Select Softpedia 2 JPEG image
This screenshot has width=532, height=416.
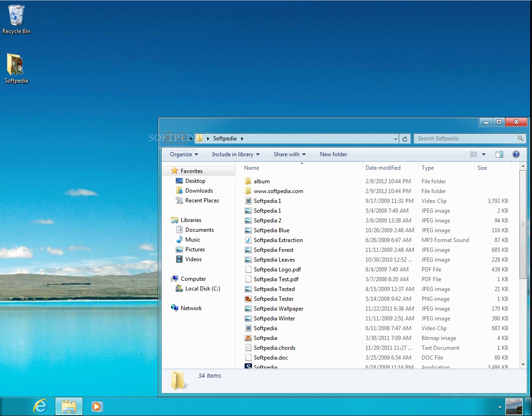tap(267, 221)
